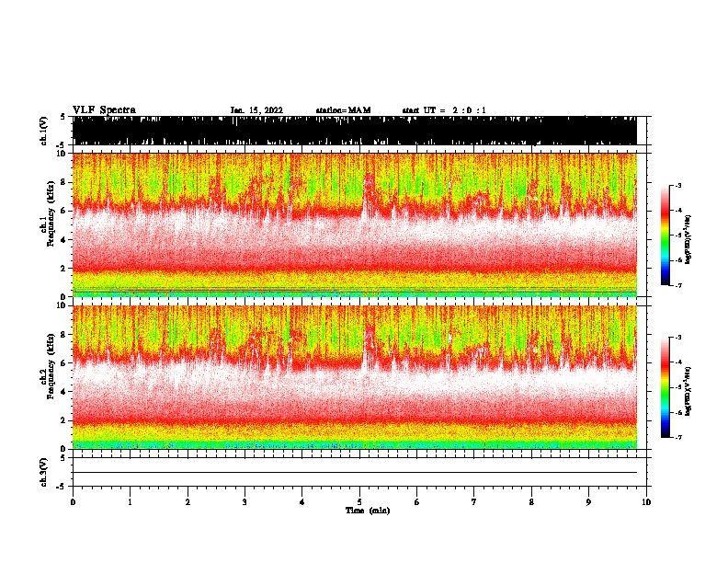The image size is (728, 563).
Task: Click time-axis tick label "9"
Action: (588, 502)
